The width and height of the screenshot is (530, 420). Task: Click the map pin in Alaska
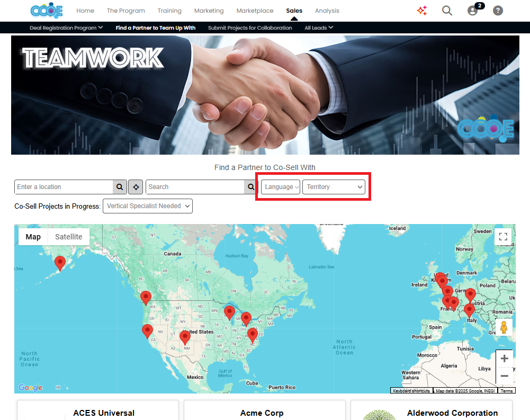(x=60, y=263)
